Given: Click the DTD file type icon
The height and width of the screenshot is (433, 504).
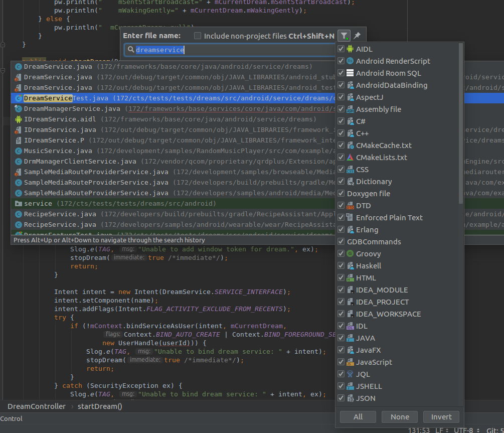Looking at the screenshot, I should [350, 206].
